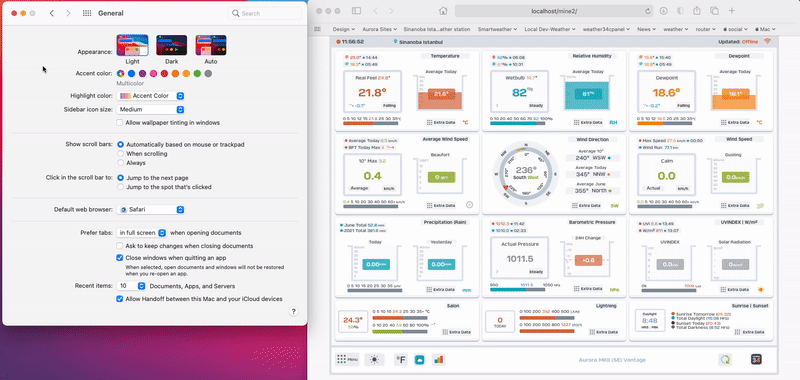Screen dimensions: 800x380
Task: Open the Sidebar icon size dropdown
Action: click(x=151, y=109)
